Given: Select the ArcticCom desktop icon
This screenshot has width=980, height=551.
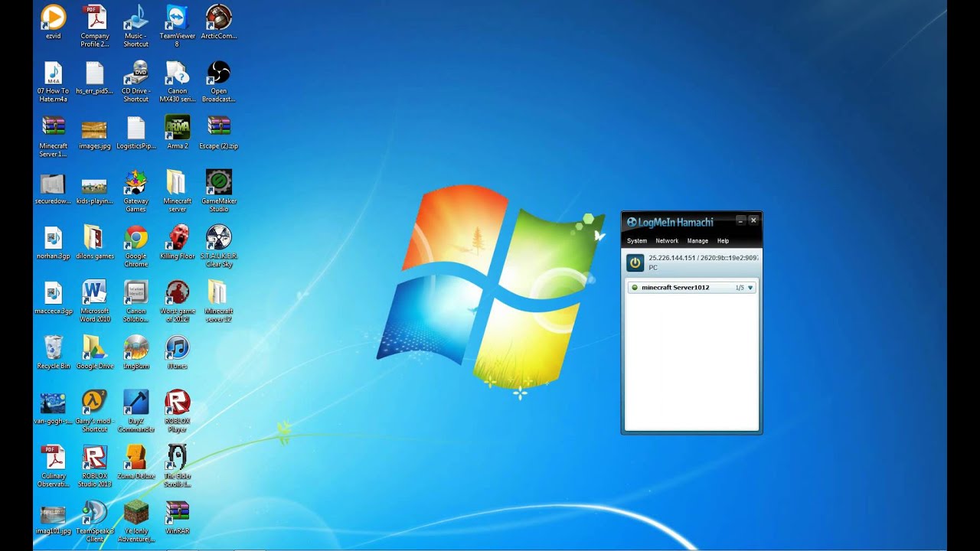Looking at the screenshot, I should pos(219,17).
